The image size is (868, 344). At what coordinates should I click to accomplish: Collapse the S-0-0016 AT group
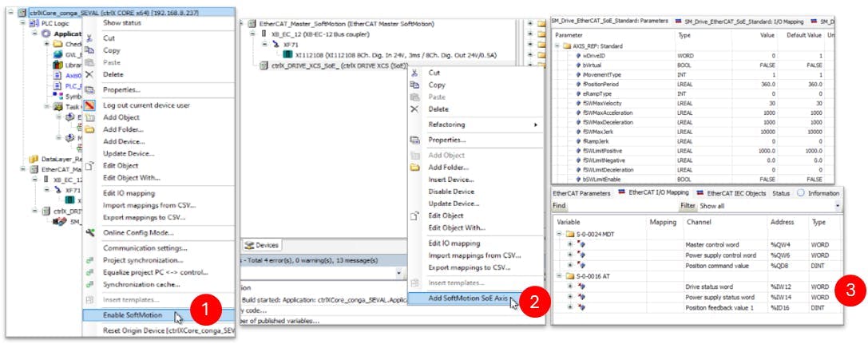[x=559, y=276]
